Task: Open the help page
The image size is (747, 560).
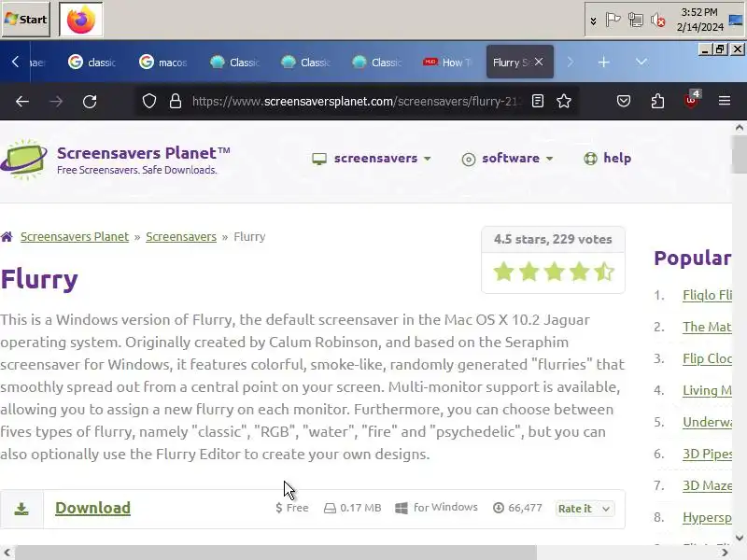Action: [x=608, y=158]
